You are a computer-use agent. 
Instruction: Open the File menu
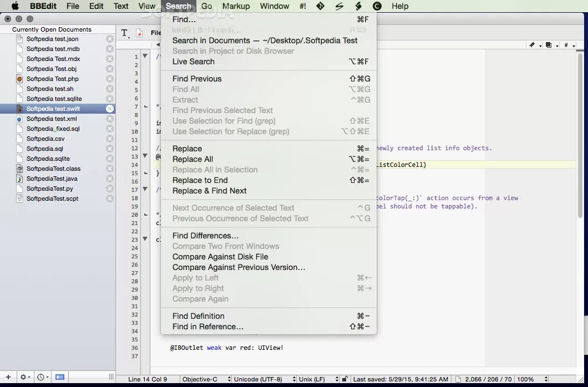pos(73,6)
